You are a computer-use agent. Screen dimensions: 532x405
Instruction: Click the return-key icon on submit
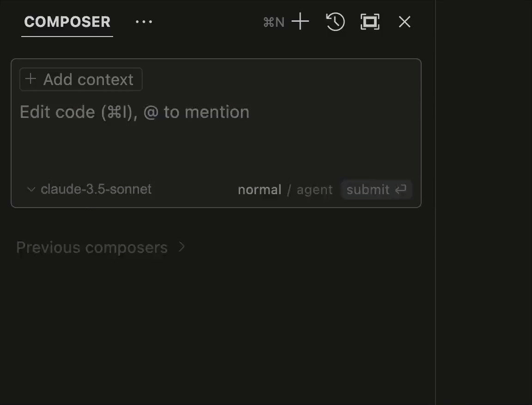[400, 190]
